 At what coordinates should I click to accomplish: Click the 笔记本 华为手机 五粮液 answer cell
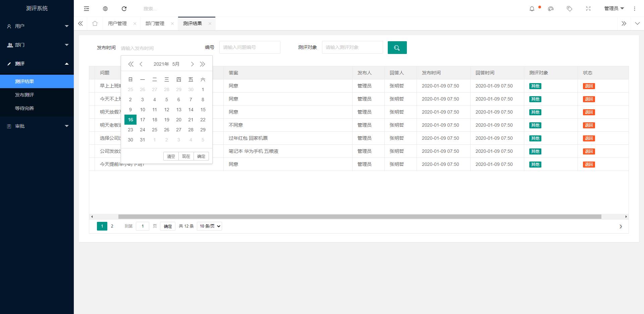tap(288, 151)
